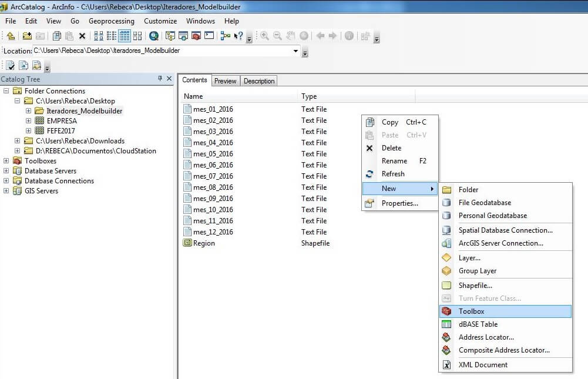
Task: Switch to Large Icons view button
Action: tap(98, 36)
